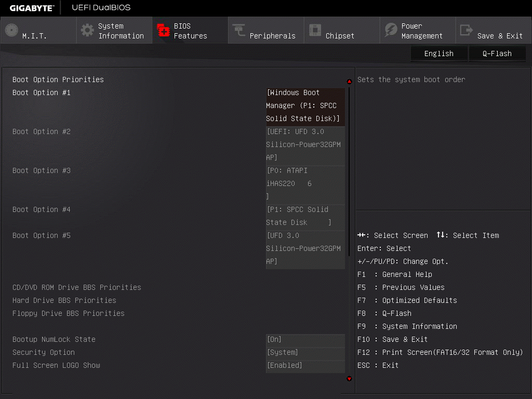Click the Select Item arrows hint
The width and height of the screenshot is (532, 399).
(x=468, y=235)
